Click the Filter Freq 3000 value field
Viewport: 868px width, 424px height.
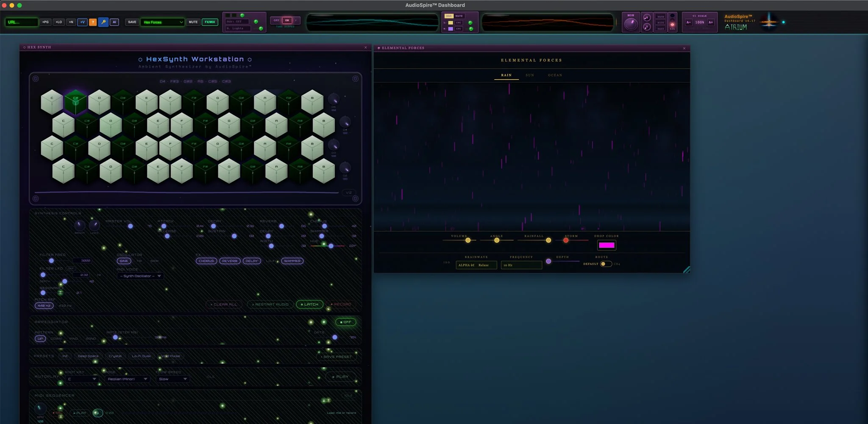(83, 261)
